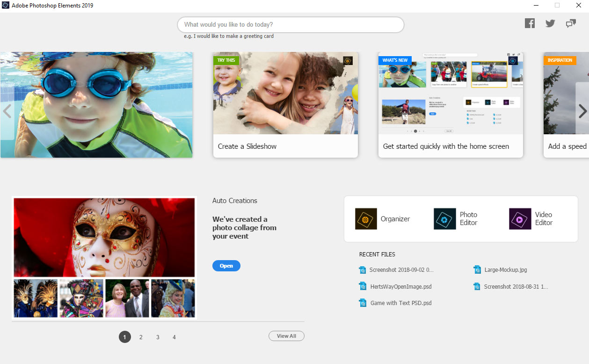Open recent file Screenshot 2018-08-31
The image size is (589, 364).
(516, 286)
